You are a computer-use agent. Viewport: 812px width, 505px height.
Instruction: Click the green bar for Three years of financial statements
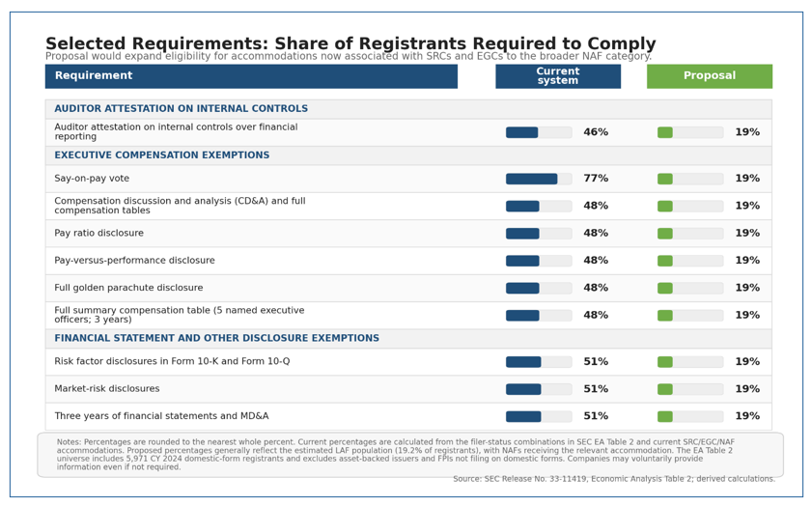tap(665, 416)
